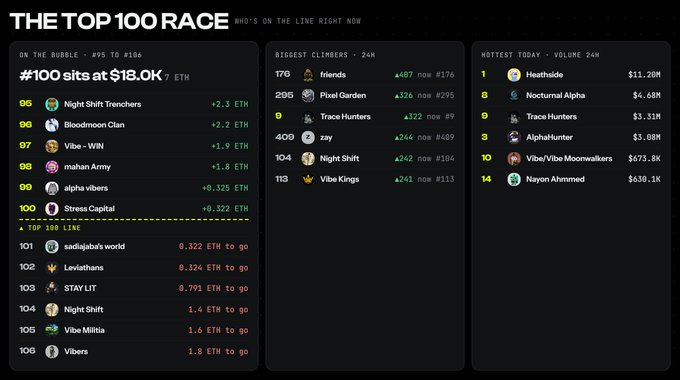Click the zay avatar icon
Screen dimensions: 680x380
[308, 138]
